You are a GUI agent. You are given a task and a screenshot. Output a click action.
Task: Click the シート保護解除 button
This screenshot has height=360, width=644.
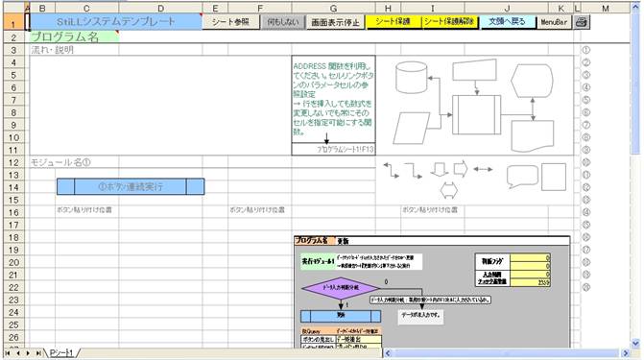click(x=450, y=22)
